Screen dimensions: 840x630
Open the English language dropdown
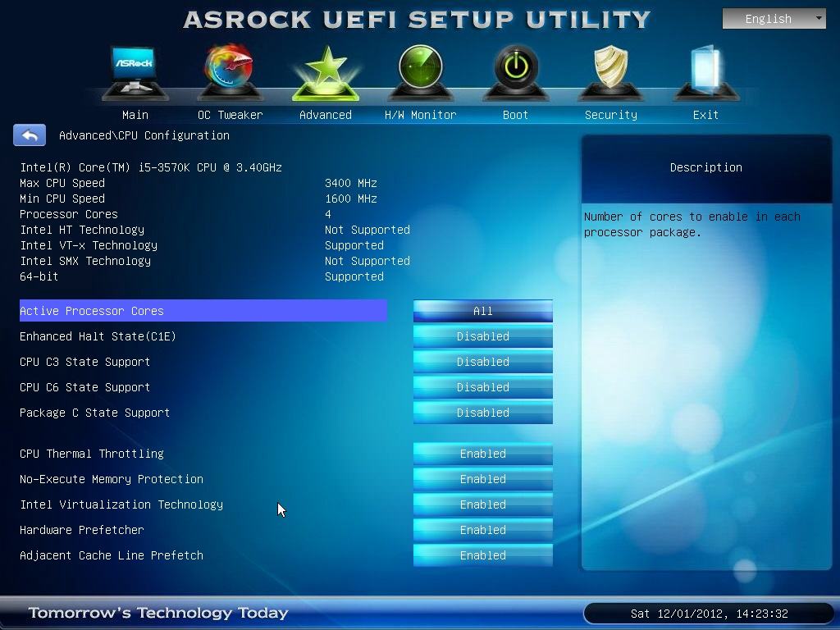click(x=774, y=19)
